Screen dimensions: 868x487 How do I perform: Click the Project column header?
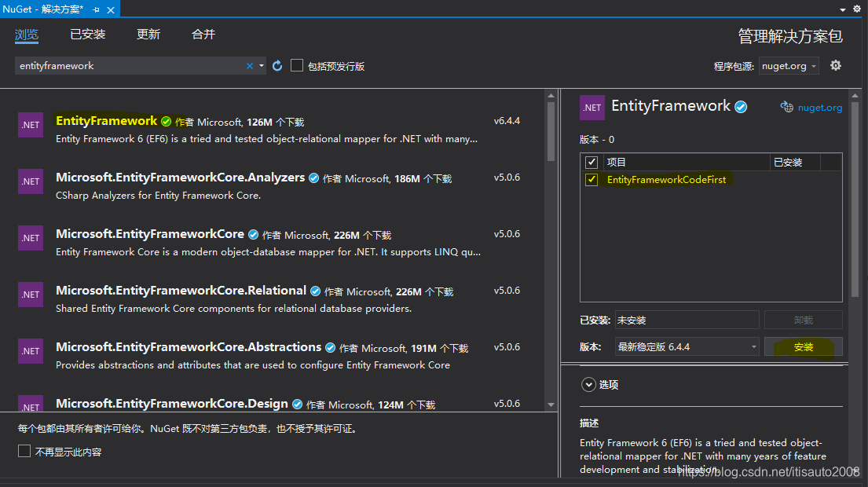[685, 162]
